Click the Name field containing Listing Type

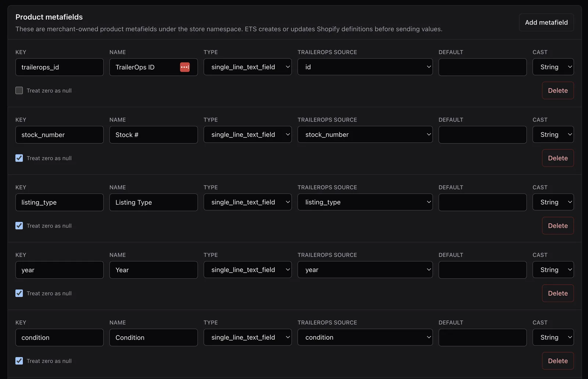click(154, 202)
